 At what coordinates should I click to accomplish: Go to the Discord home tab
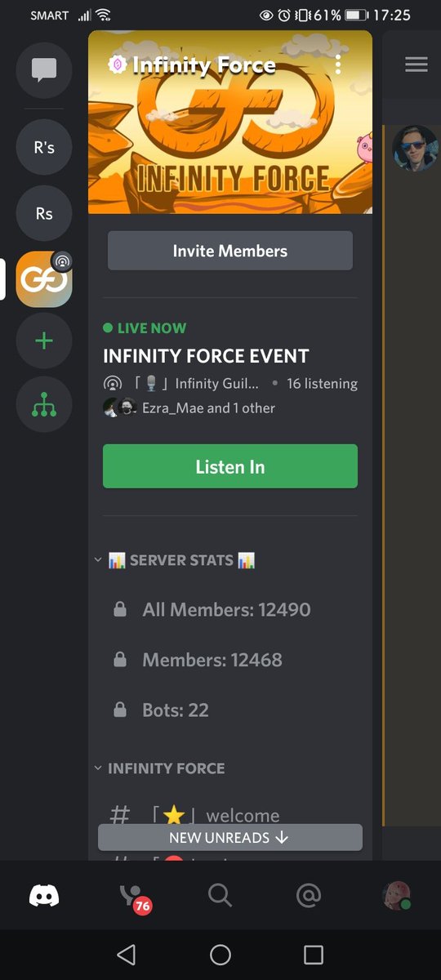pyautogui.click(x=44, y=896)
